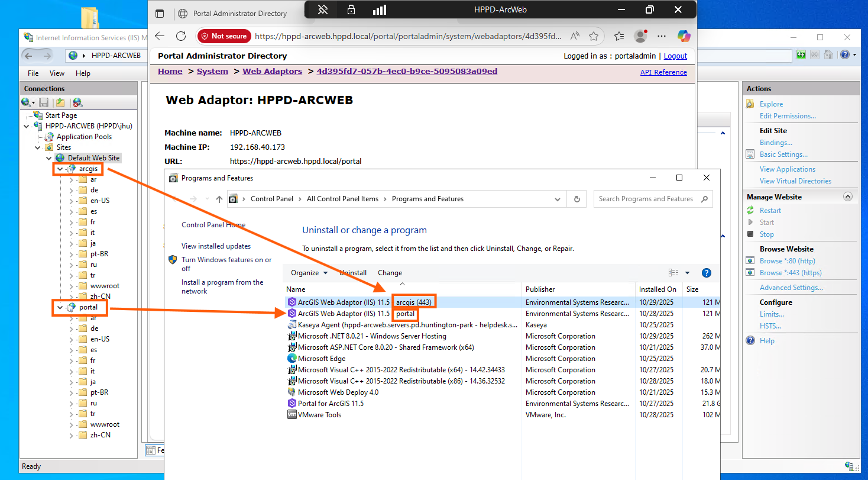Select Portal for ArcGIS 11.5 in program list
This screenshot has width=868, height=480.
pyautogui.click(x=331, y=404)
